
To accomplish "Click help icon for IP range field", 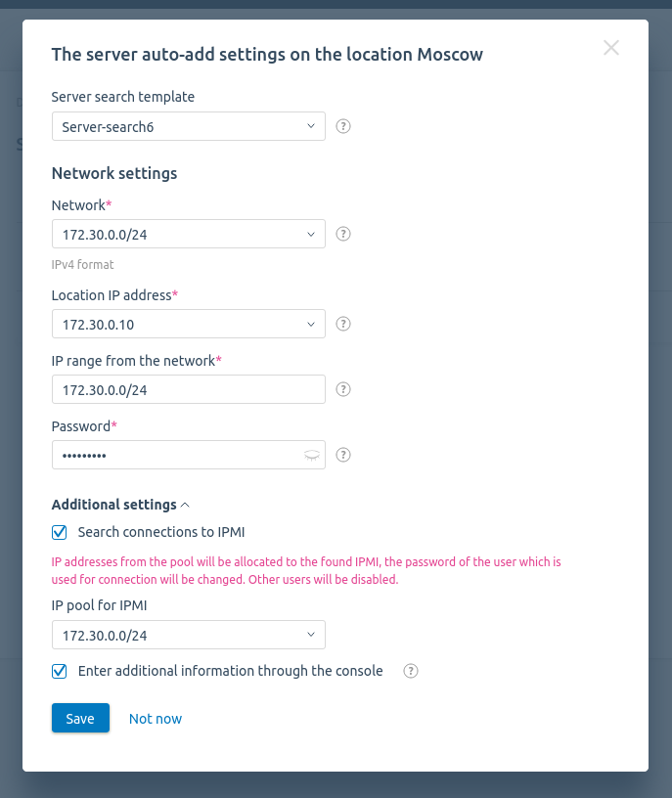I will click(343, 390).
